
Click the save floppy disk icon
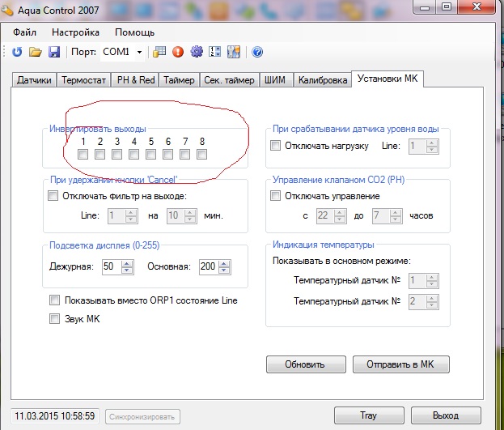[53, 52]
